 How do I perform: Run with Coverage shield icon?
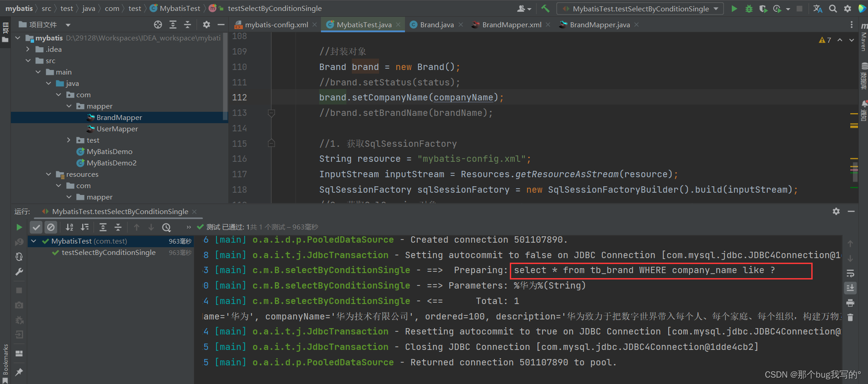point(763,9)
